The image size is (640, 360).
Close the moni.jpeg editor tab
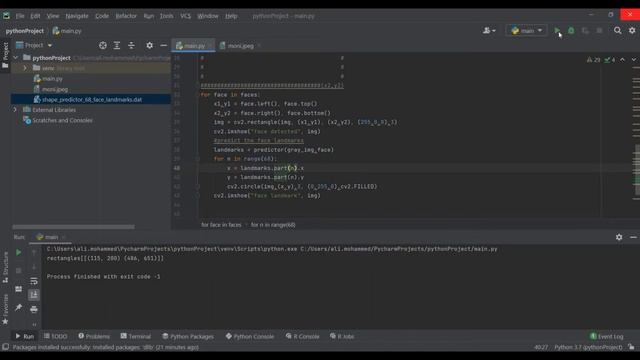point(259,46)
